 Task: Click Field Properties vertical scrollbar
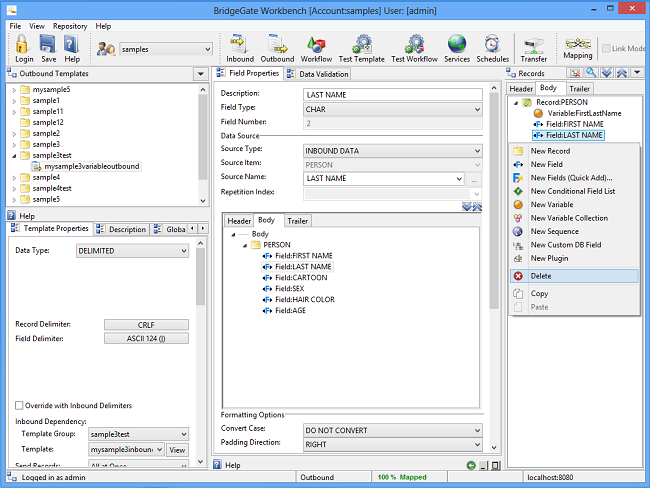(x=493, y=201)
